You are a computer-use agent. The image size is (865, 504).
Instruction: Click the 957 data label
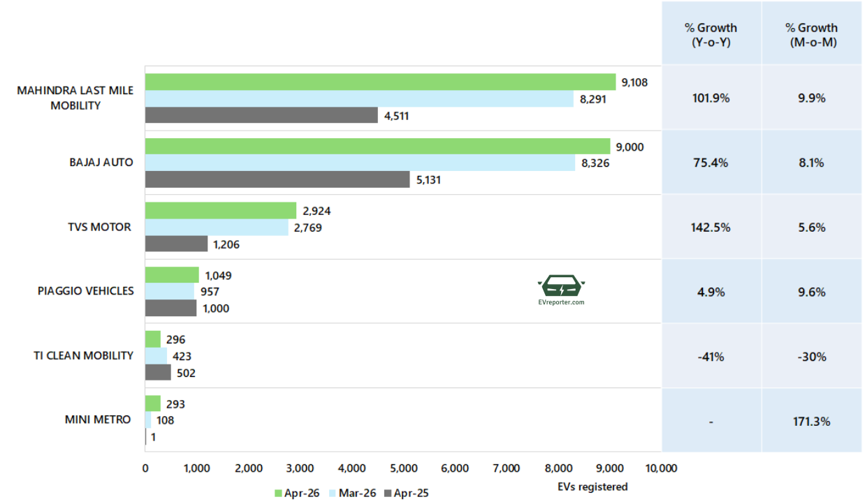click(x=210, y=292)
